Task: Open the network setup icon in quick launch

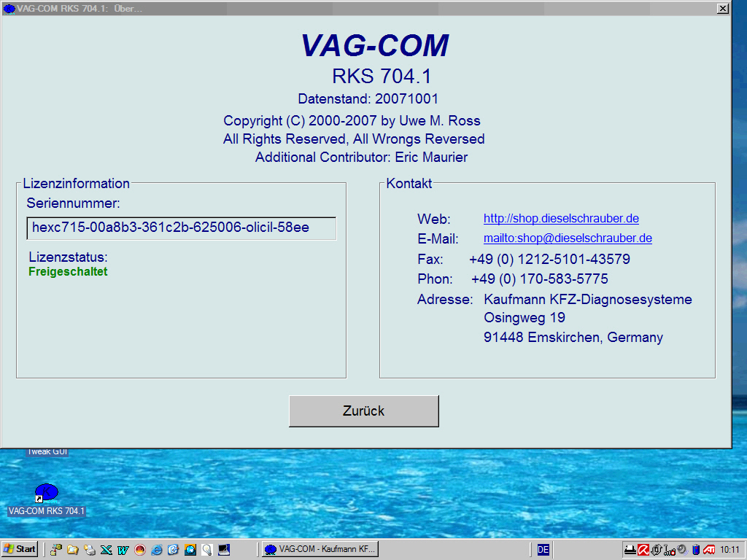Action: (x=55, y=550)
